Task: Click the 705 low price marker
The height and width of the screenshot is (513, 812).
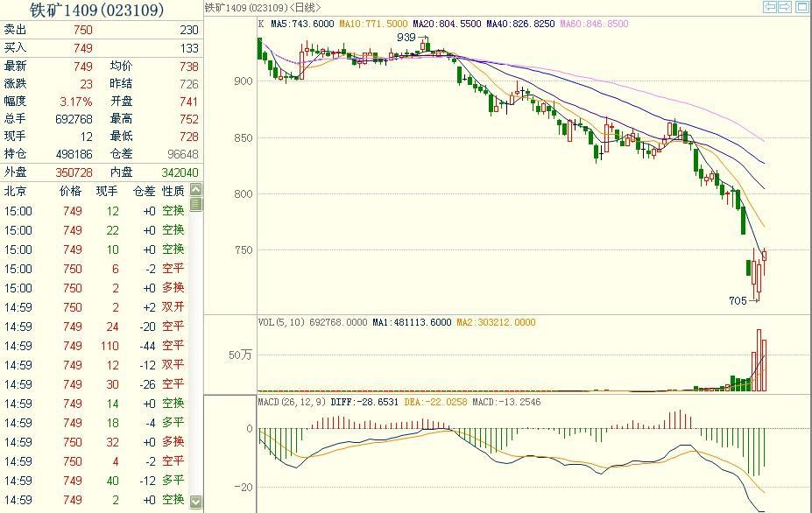Action: 738,300
